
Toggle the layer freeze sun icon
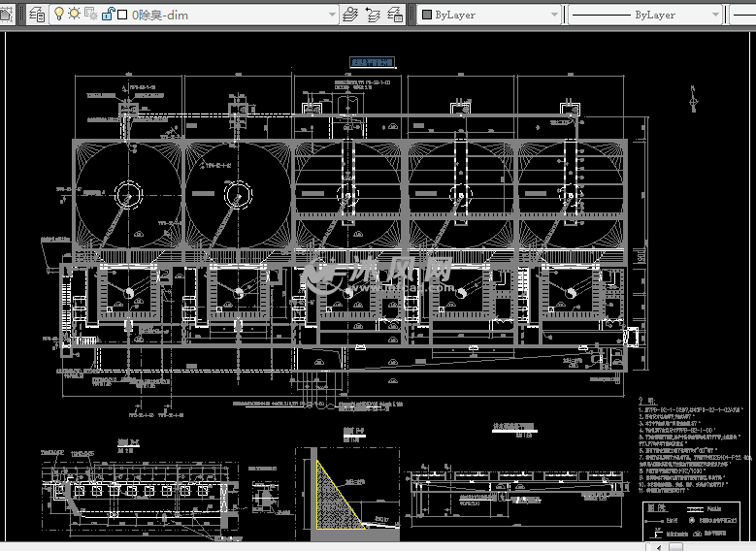tap(75, 15)
